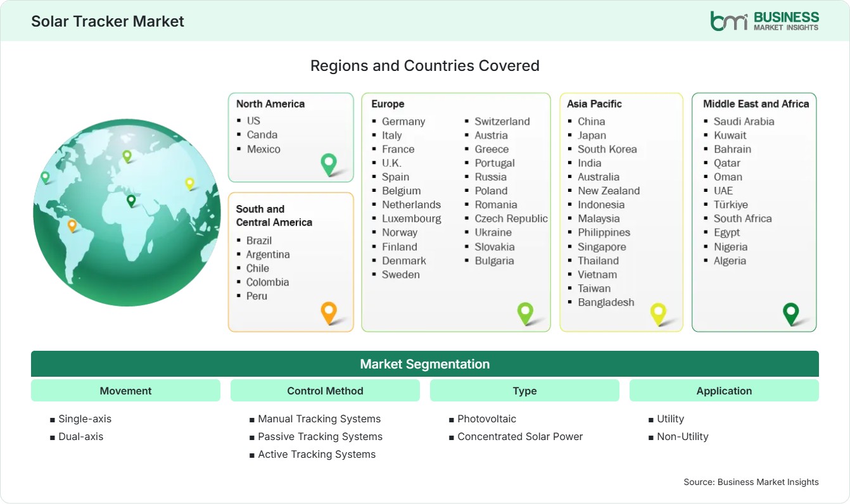Click the South and Central America heading
This screenshot has width=850, height=504.
(x=274, y=215)
